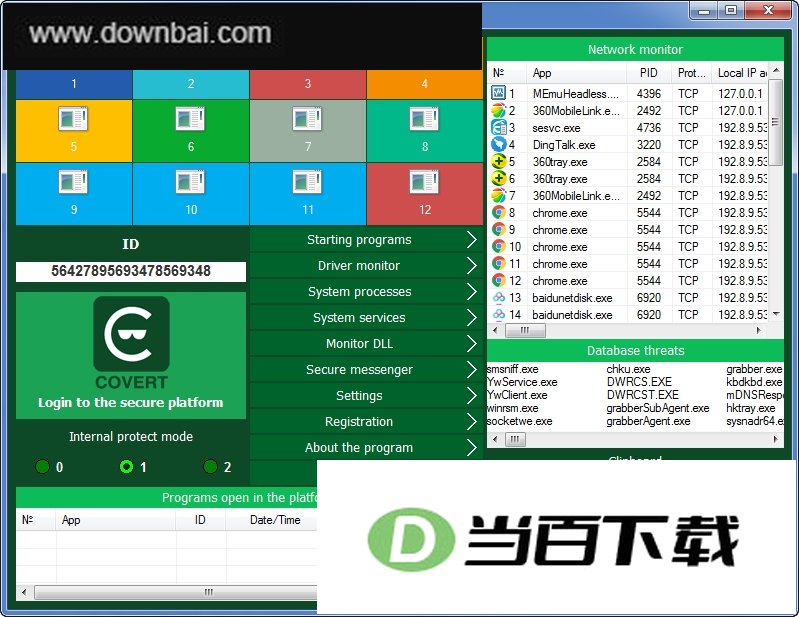Viewport: 799px width, 617px height.
Task: Sort Network monitor by PID column
Action: [649, 73]
